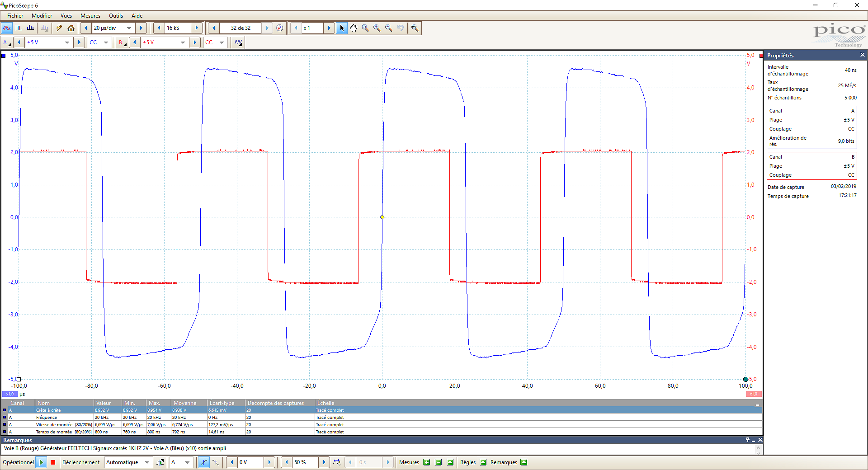Click the home display icon
Image resolution: width=868 pixels, height=470 pixels.
coord(71,28)
